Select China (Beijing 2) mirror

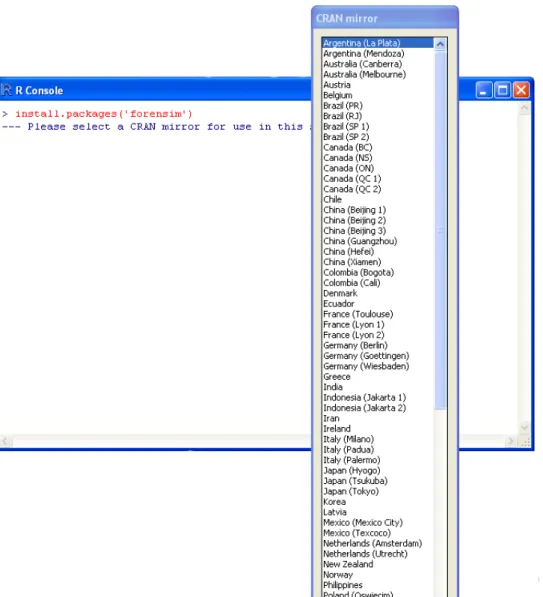378,220
